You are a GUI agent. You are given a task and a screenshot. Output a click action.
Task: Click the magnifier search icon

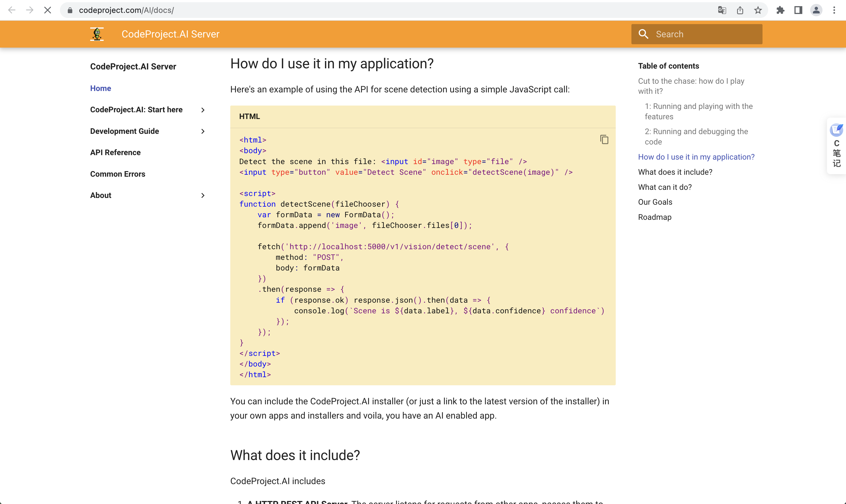point(643,34)
